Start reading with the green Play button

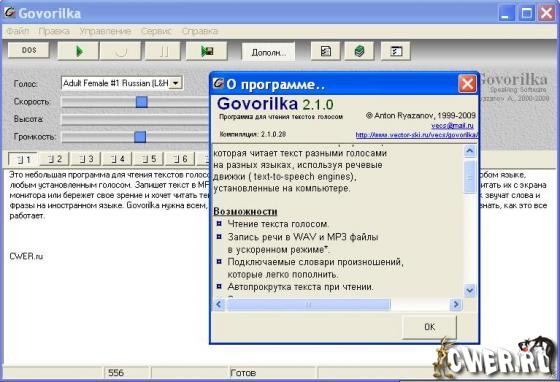(x=78, y=51)
